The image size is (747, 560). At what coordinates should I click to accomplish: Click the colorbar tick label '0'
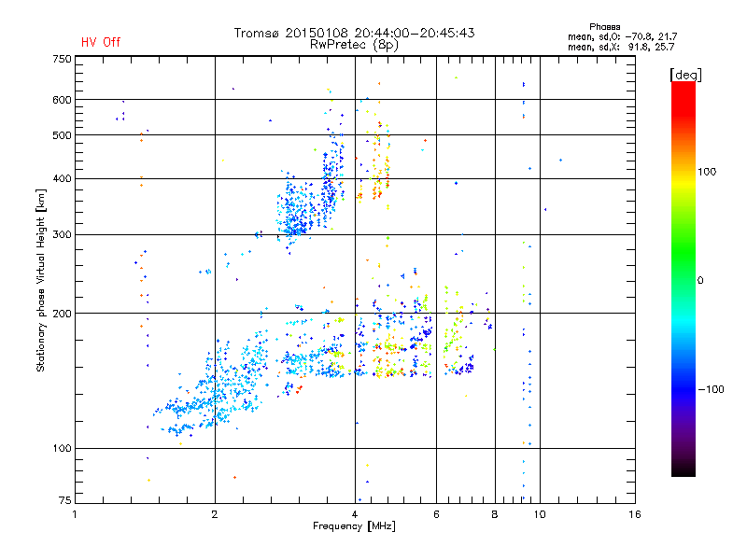click(700, 281)
